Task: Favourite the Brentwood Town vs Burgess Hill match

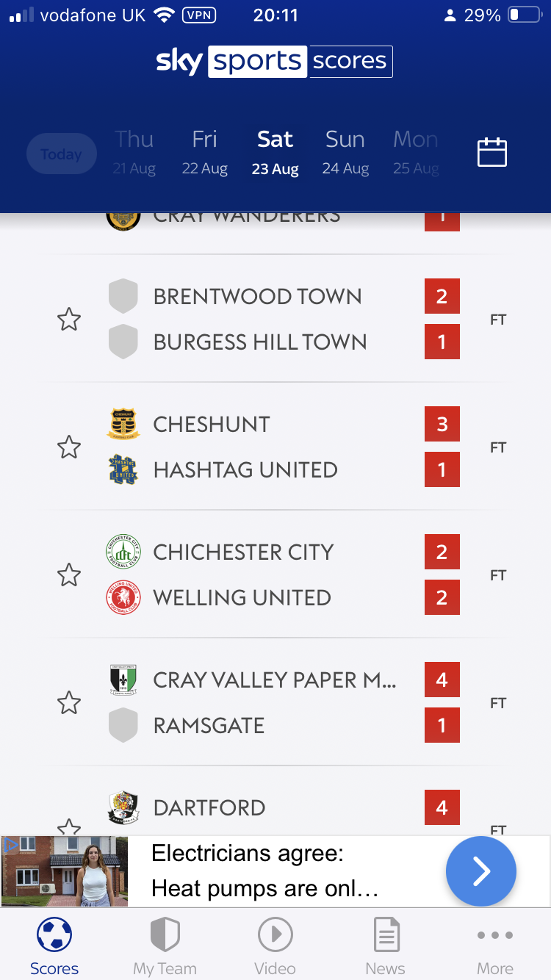Action: (69, 320)
